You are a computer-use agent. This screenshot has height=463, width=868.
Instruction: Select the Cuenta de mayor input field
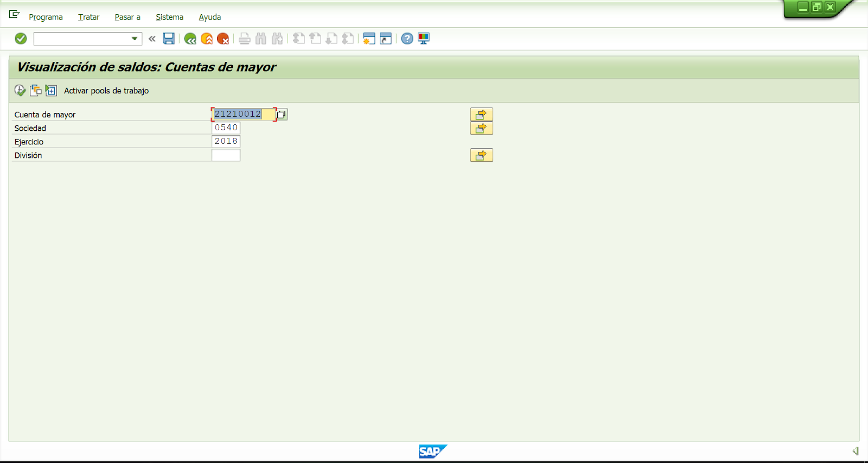coord(244,114)
